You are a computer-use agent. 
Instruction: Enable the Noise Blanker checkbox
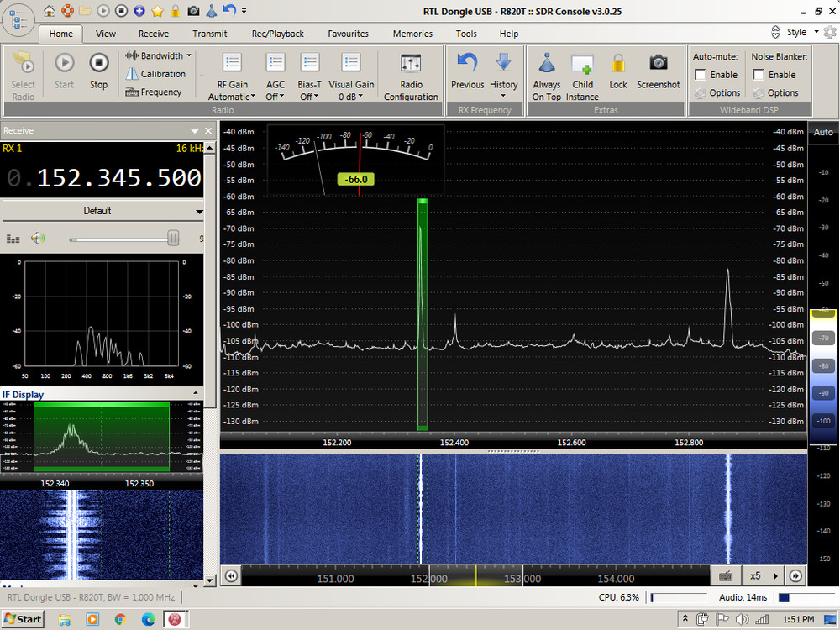click(x=759, y=75)
